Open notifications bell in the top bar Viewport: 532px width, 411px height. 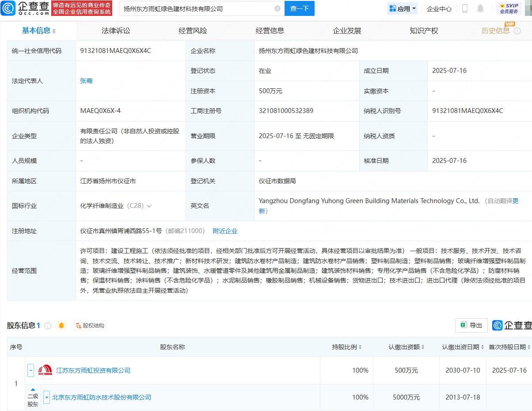[480, 8]
